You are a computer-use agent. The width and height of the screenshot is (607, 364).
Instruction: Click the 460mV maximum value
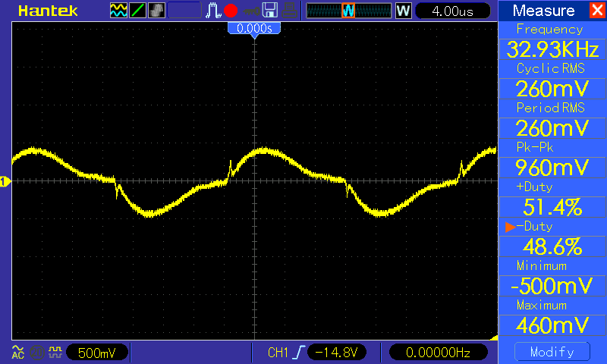(552, 325)
